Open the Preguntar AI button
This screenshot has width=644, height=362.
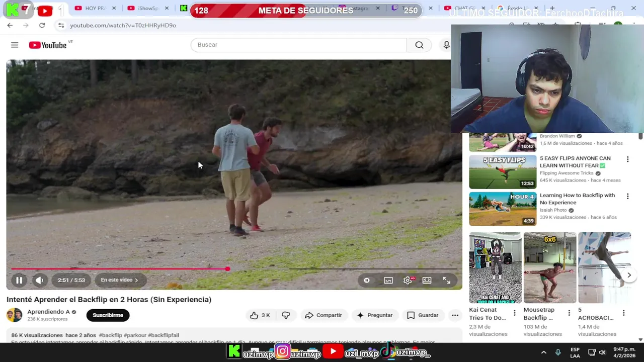[374, 315]
